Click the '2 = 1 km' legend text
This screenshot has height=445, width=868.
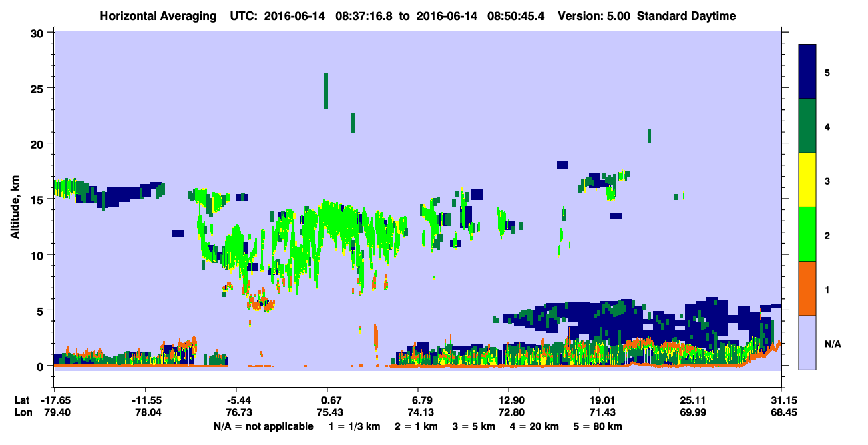pyautogui.click(x=417, y=426)
